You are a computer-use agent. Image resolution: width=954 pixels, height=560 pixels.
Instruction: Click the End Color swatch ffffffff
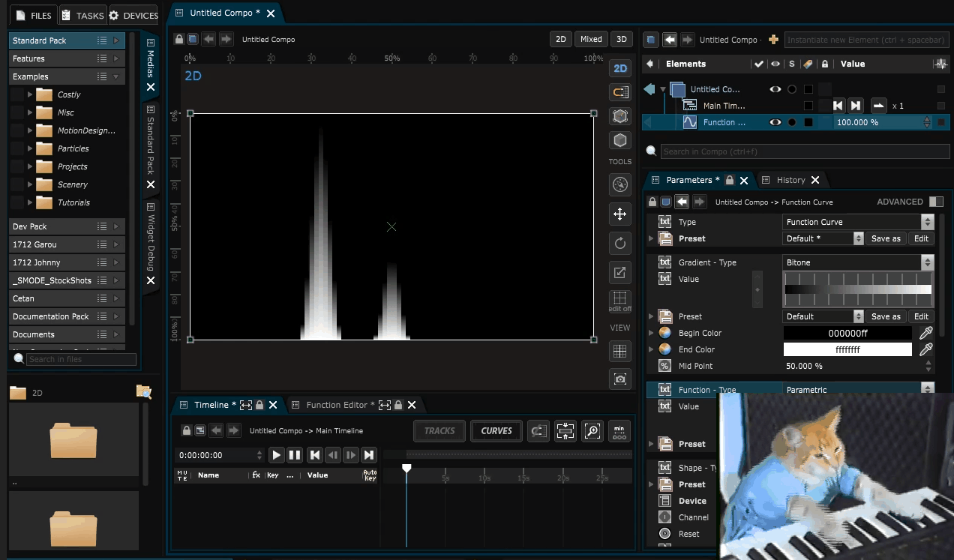tap(847, 349)
